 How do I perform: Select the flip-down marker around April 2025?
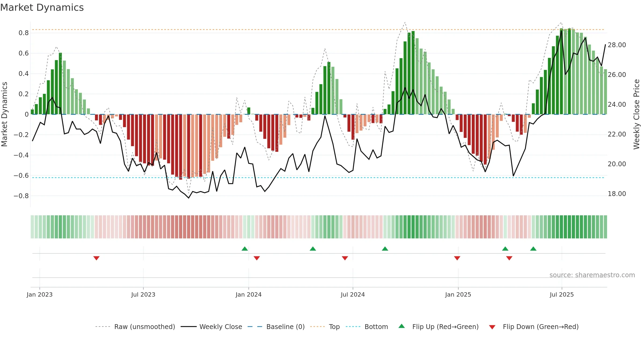tap(509, 258)
